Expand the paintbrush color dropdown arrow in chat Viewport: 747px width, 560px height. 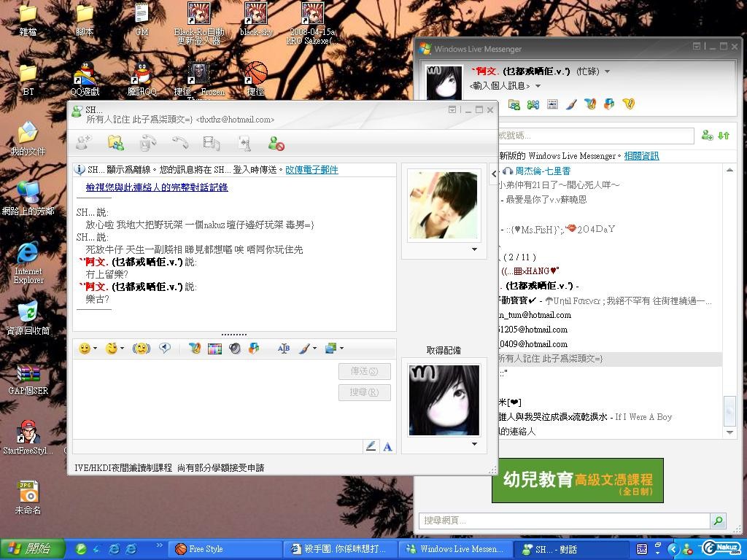click(315, 349)
